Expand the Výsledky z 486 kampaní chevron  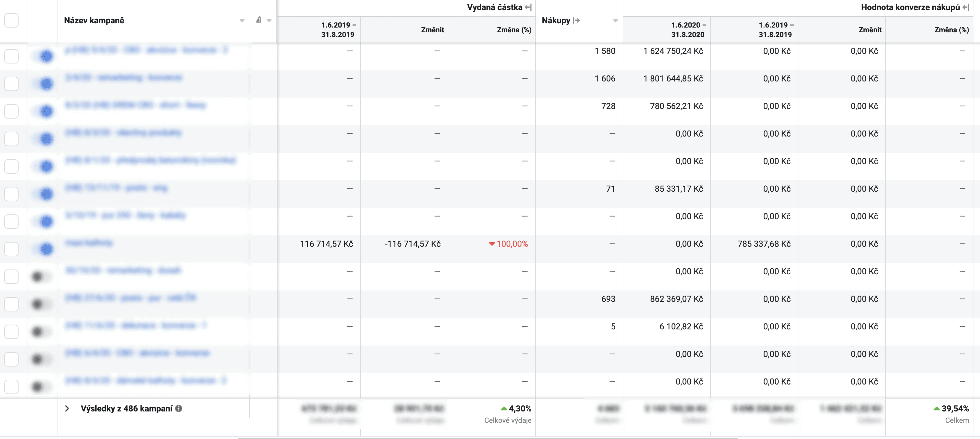pos(67,408)
